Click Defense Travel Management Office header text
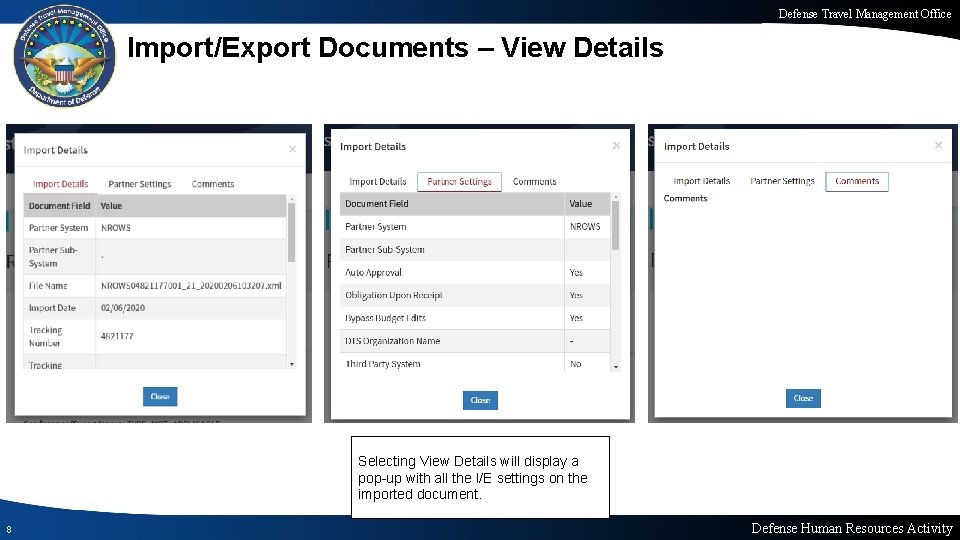The width and height of the screenshot is (960, 540). pos(864,13)
